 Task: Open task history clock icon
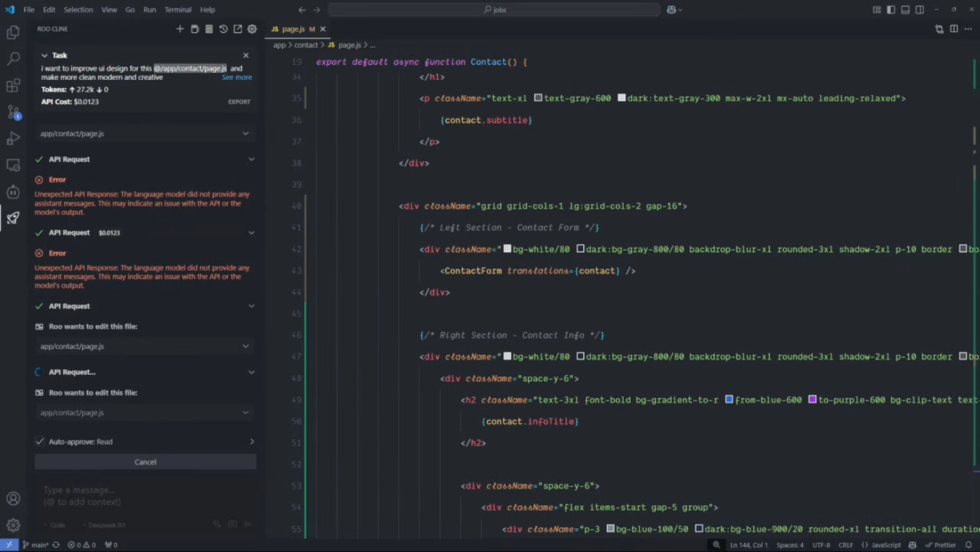click(223, 29)
